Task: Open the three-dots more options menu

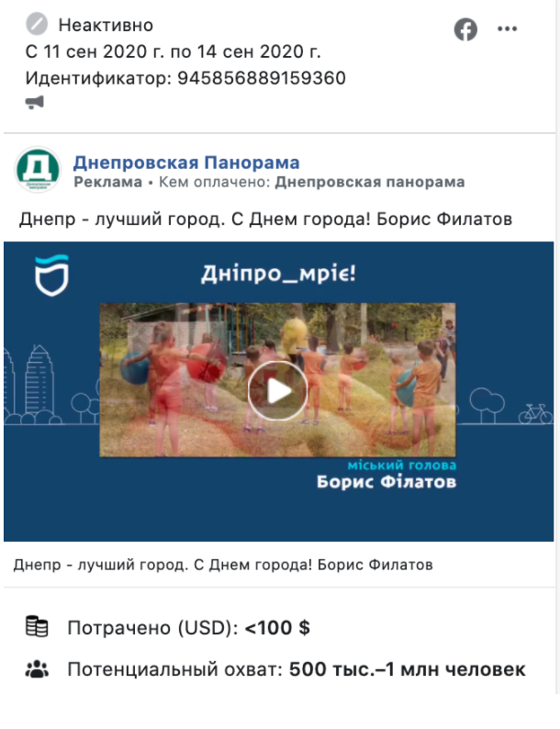Action: [507, 28]
